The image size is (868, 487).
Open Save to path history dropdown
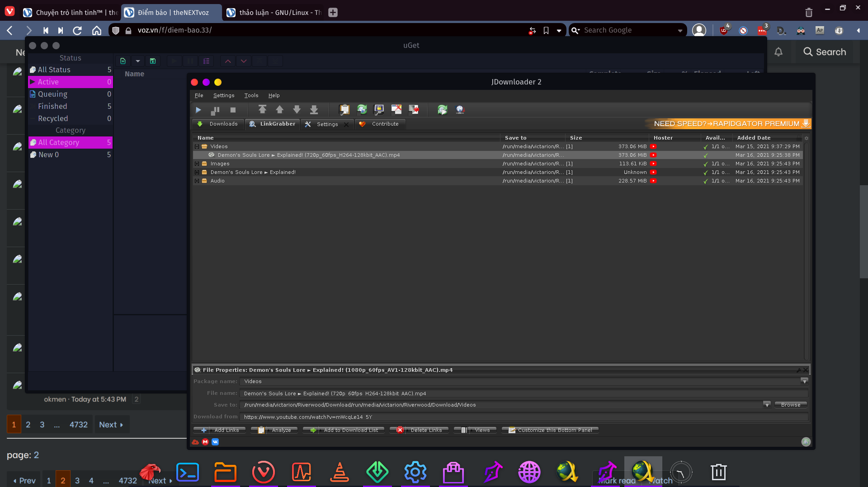[x=766, y=405]
